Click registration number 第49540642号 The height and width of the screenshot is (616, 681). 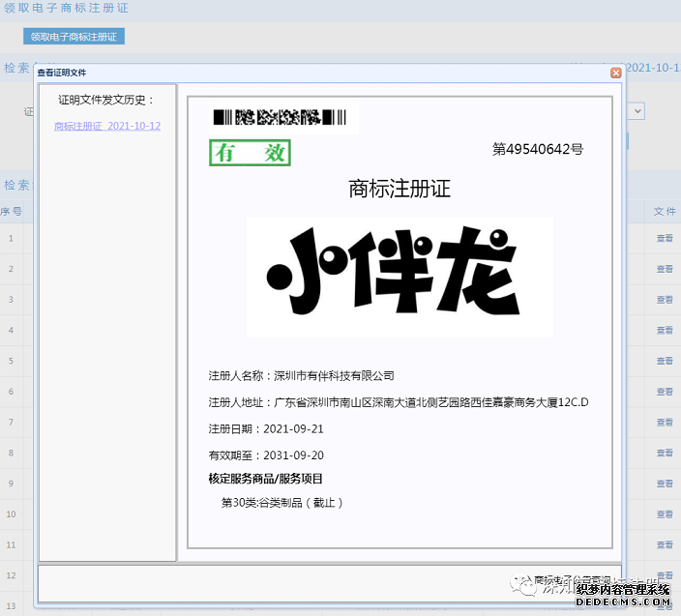pyautogui.click(x=538, y=149)
